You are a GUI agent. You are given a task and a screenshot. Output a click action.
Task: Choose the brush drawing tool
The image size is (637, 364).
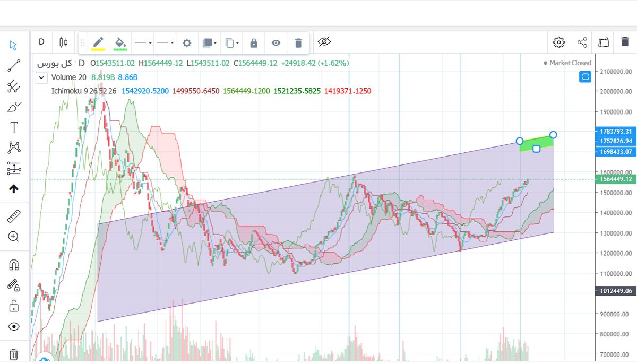14,107
